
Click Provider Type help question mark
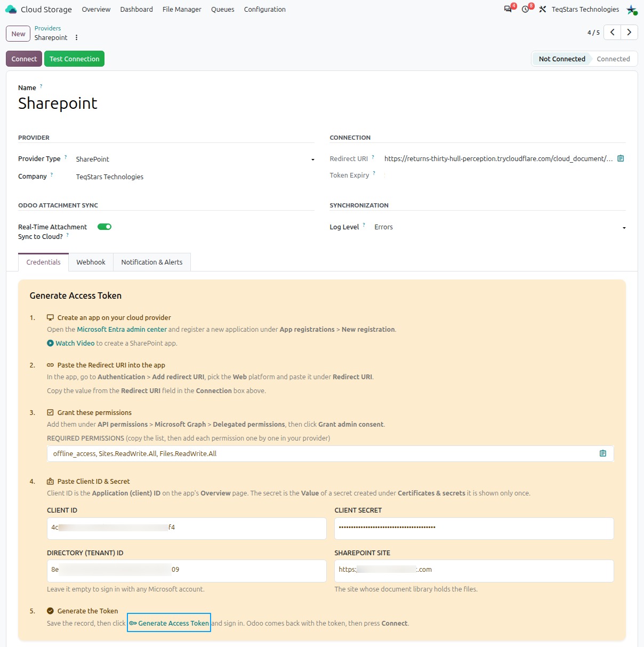(x=66, y=157)
